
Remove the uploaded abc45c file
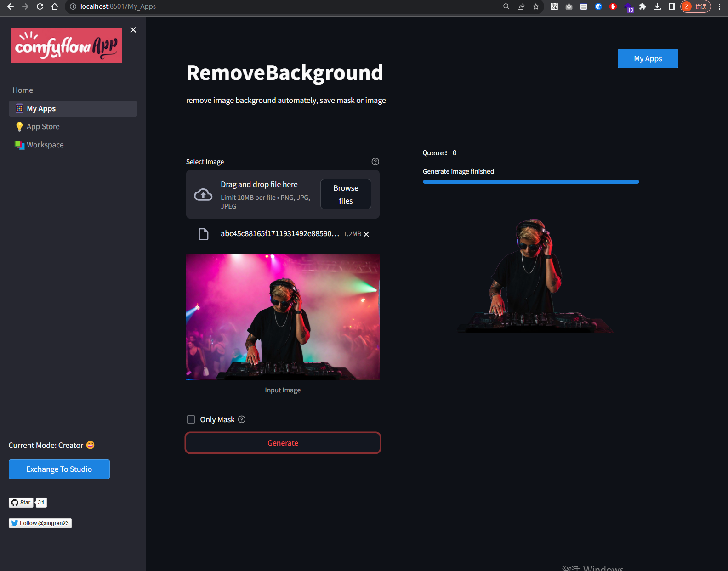[366, 234]
